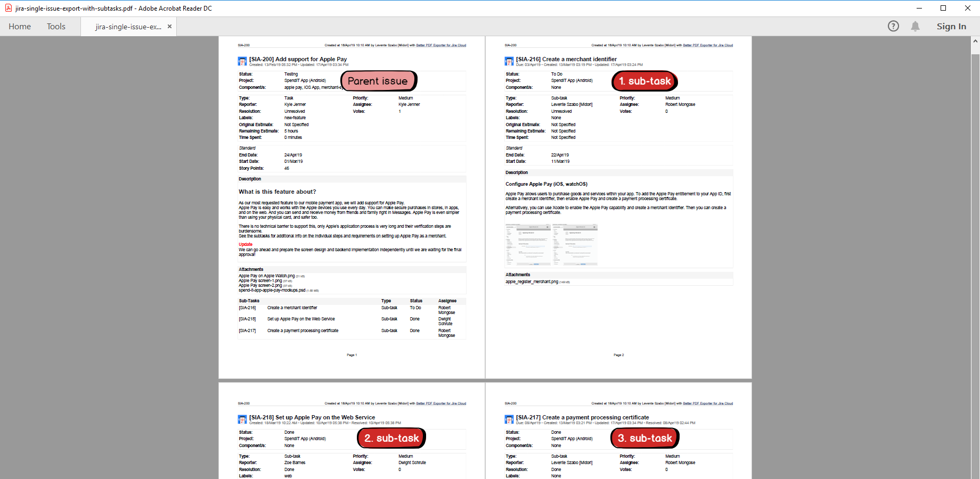The height and width of the screenshot is (479, 980).
Task: Open the notifications bell icon
Action: (915, 26)
